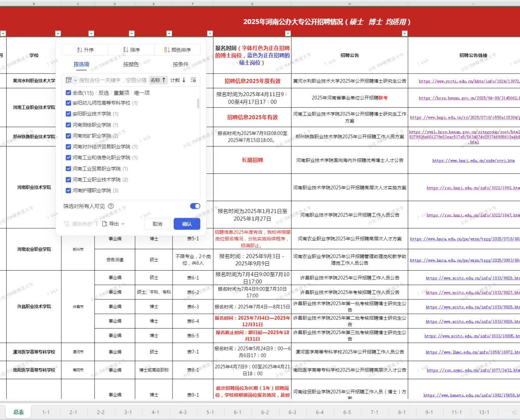The width and height of the screenshot is (520, 420).
Task: Click the filter keyword search field
Action: click(113, 80)
